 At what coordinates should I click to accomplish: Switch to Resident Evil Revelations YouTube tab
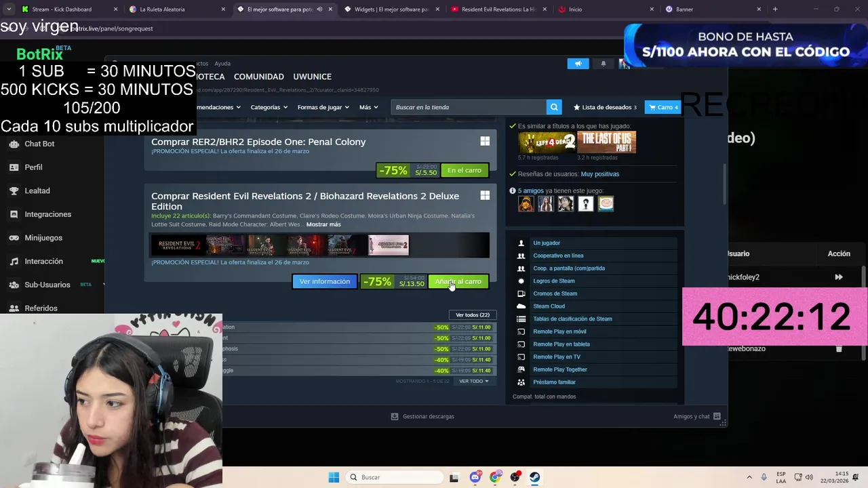[x=499, y=9]
